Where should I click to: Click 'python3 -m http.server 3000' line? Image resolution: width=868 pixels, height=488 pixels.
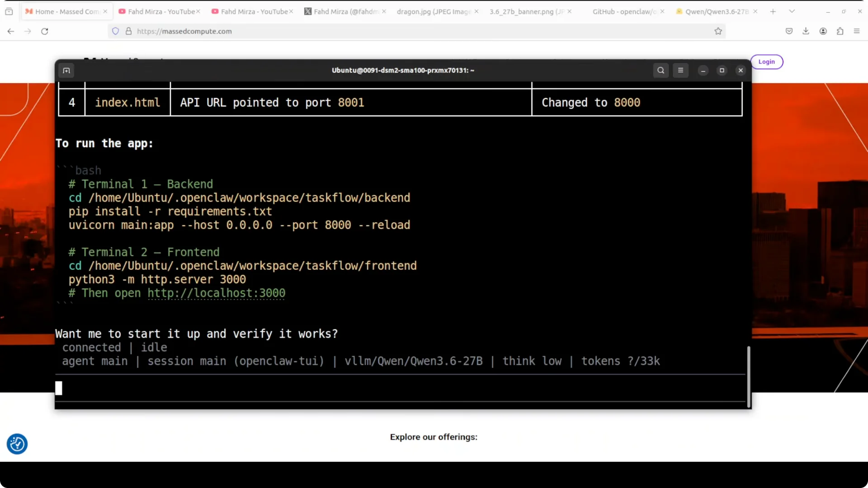[157, 280]
